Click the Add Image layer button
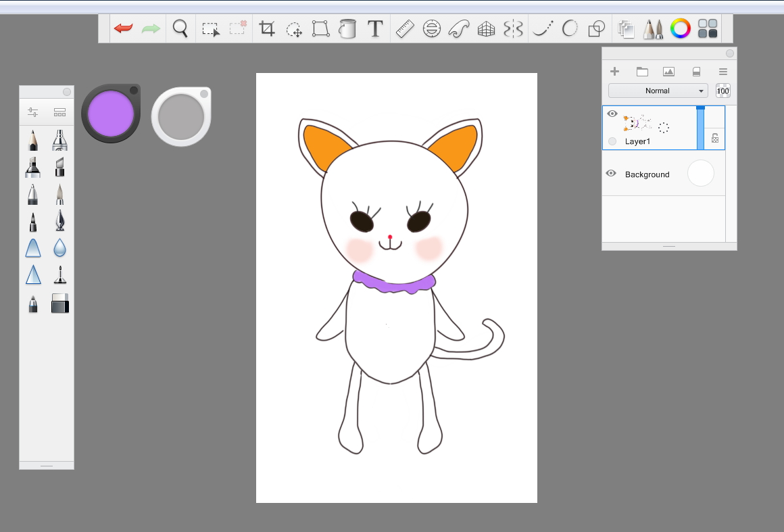This screenshot has height=532, width=784. click(x=668, y=72)
